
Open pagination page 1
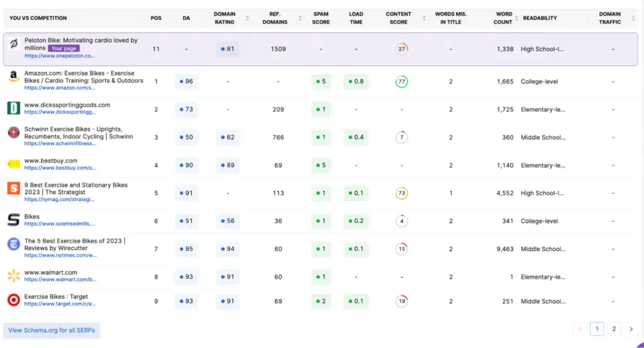pyautogui.click(x=597, y=329)
